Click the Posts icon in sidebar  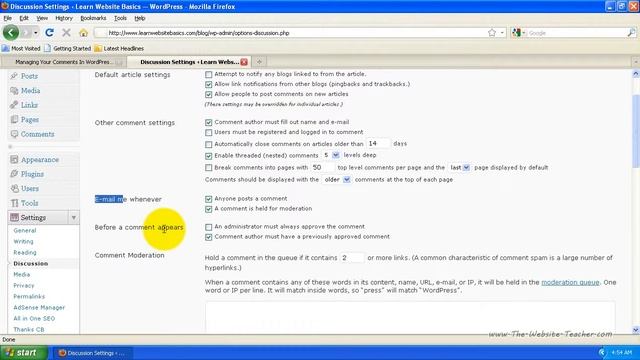[x=14, y=76]
